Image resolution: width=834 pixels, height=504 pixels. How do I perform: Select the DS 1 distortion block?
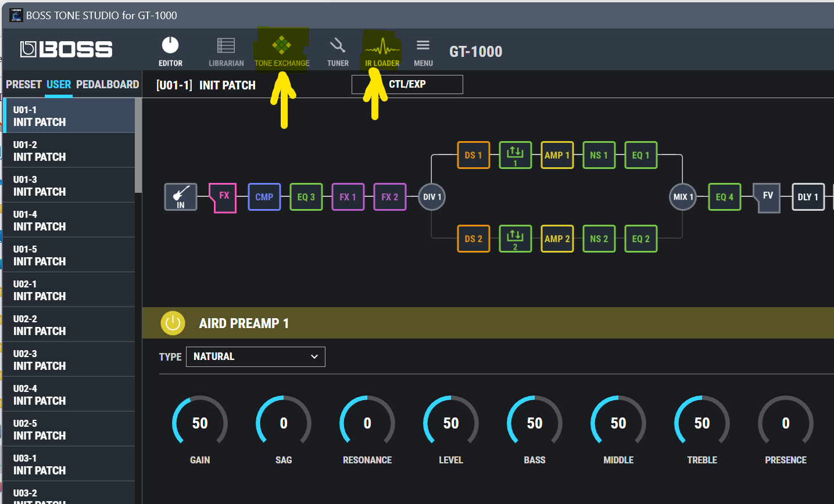pyautogui.click(x=474, y=155)
